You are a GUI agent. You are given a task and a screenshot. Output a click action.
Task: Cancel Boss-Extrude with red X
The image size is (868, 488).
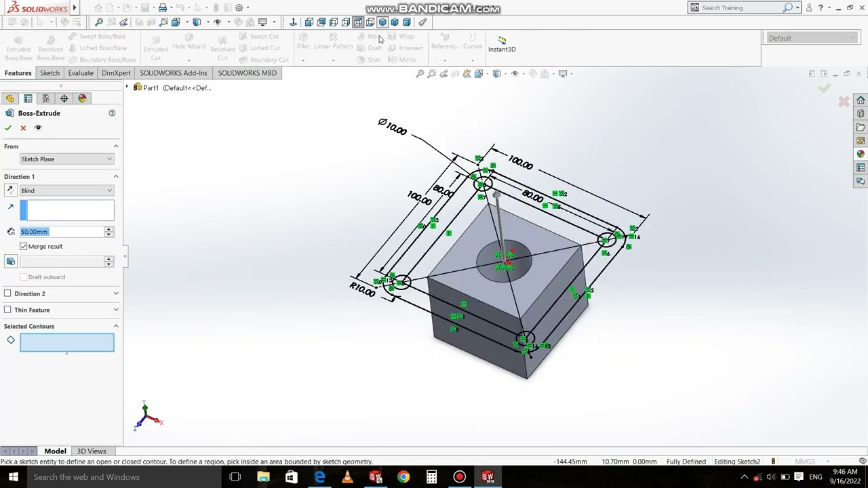pos(23,128)
